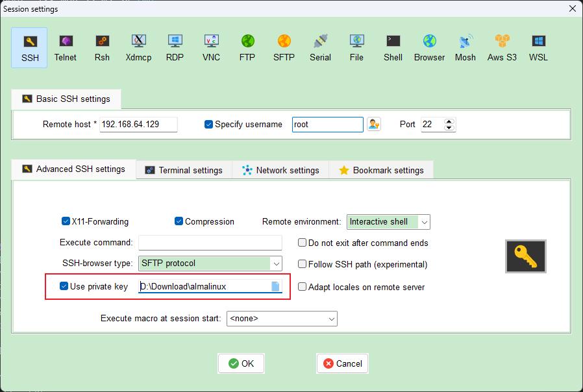The image size is (583, 392).
Task: Uncheck the Use private key option
Action: (64, 286)
